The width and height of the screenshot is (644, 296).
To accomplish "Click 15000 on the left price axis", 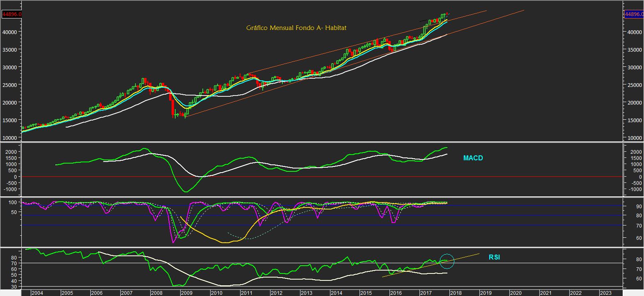I will click(x=10, y=120).
